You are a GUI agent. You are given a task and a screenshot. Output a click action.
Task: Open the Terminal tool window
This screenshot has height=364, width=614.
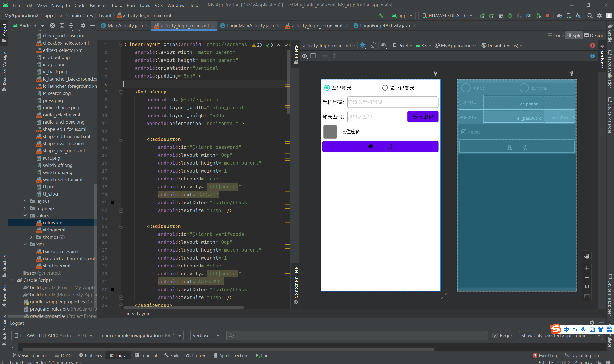(x=146, y=355)
